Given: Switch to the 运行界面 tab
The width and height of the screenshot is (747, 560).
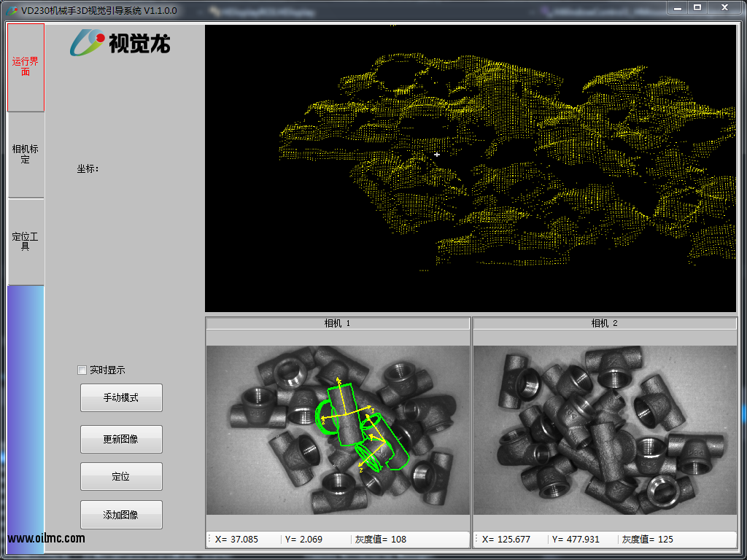Looking at the screenshot, I should pyautogui.click(x=26, y=67).
